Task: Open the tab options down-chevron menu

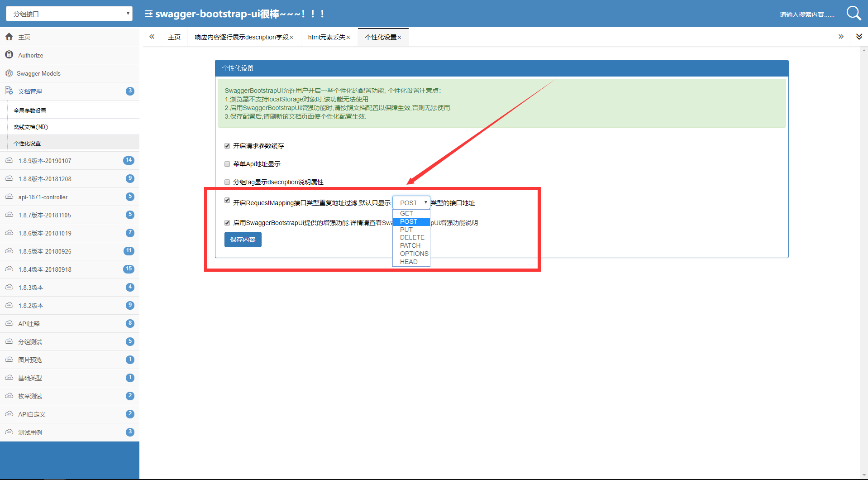Action: pos(859,37)
